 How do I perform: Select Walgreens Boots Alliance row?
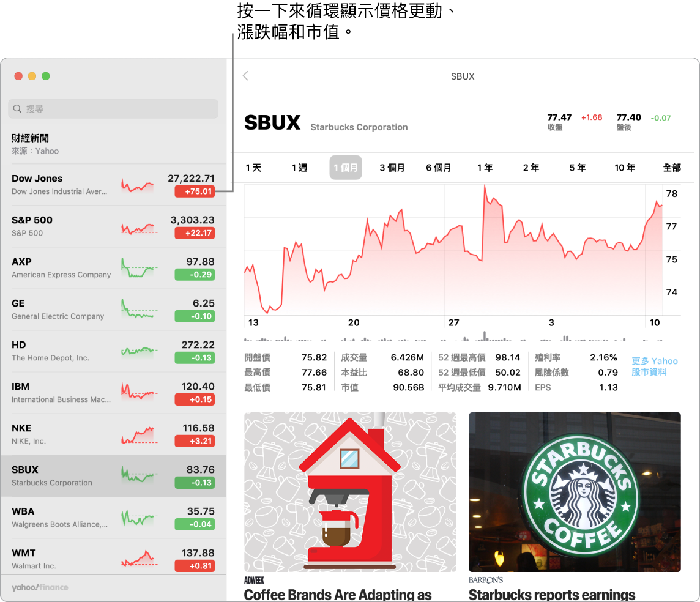[113, 518]
